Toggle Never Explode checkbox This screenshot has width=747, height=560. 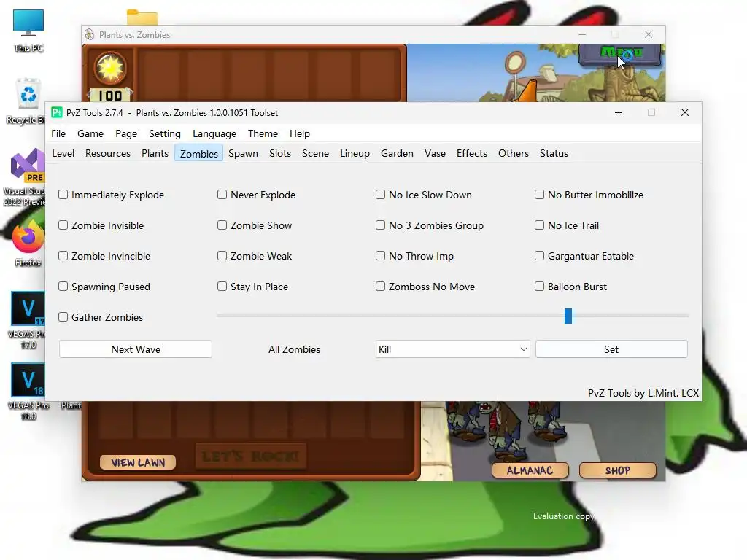222,194
